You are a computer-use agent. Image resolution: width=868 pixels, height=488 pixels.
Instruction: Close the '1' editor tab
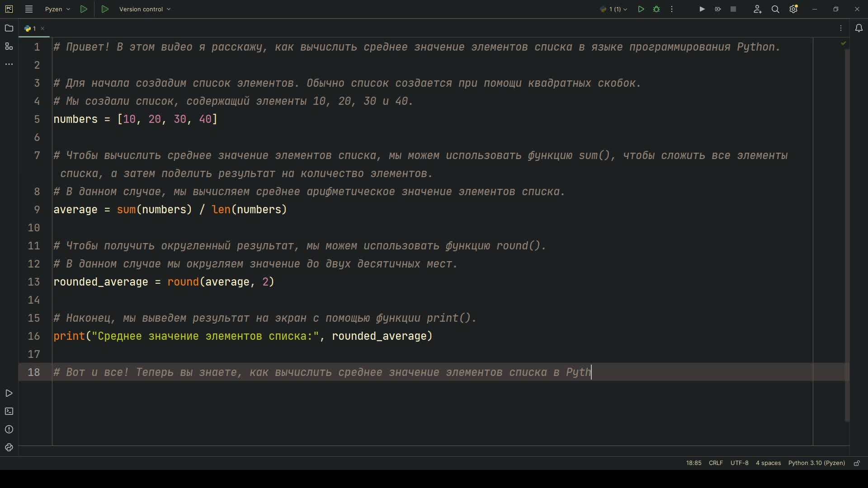tap(42, 28)
